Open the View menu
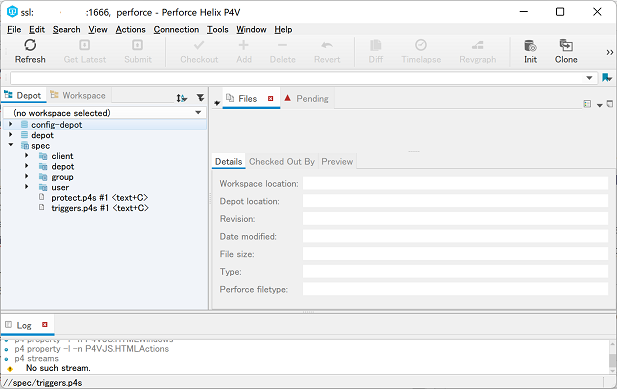617x389 pixels. click(x=98, y=29)
